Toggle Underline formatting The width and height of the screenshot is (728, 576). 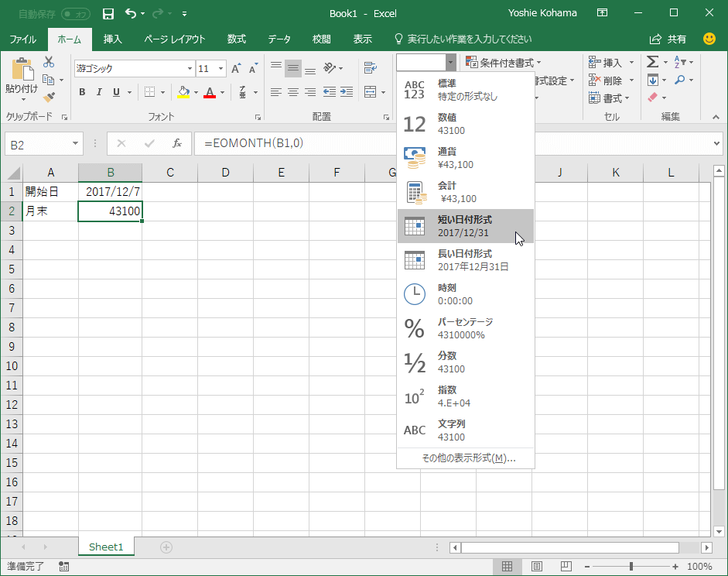[x=116, y=92]
